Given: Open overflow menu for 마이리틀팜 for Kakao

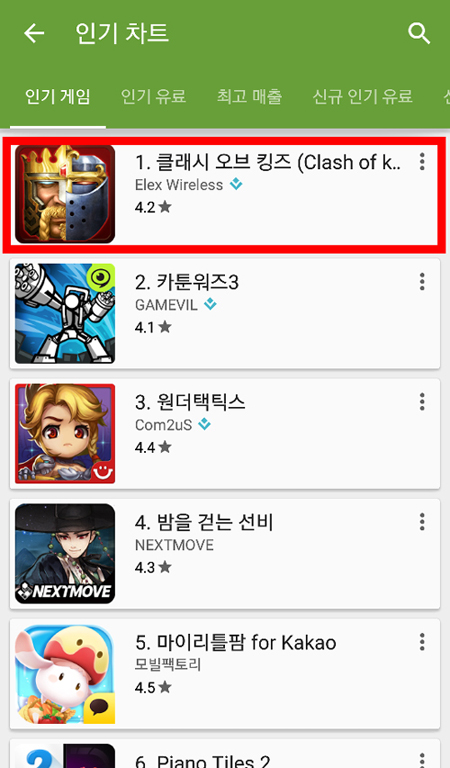Looking at the screenshot, I should (422, 642).
